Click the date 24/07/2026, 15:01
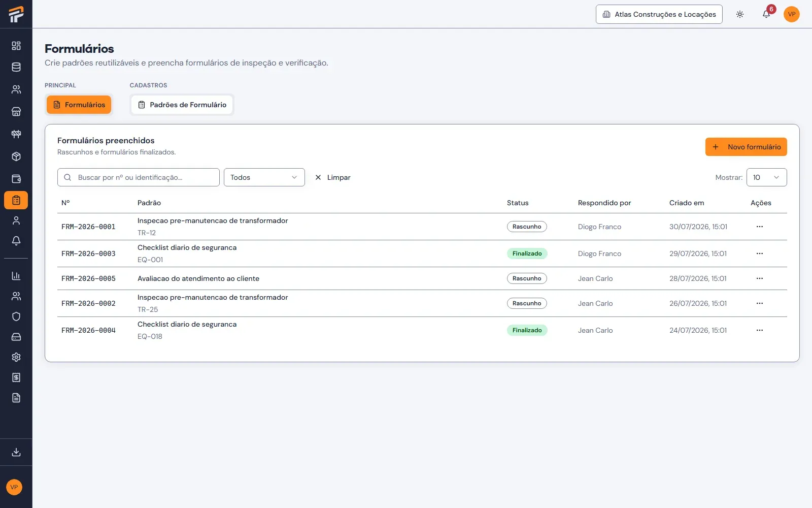This screenshot has width=812, height=508. point(698,330)
